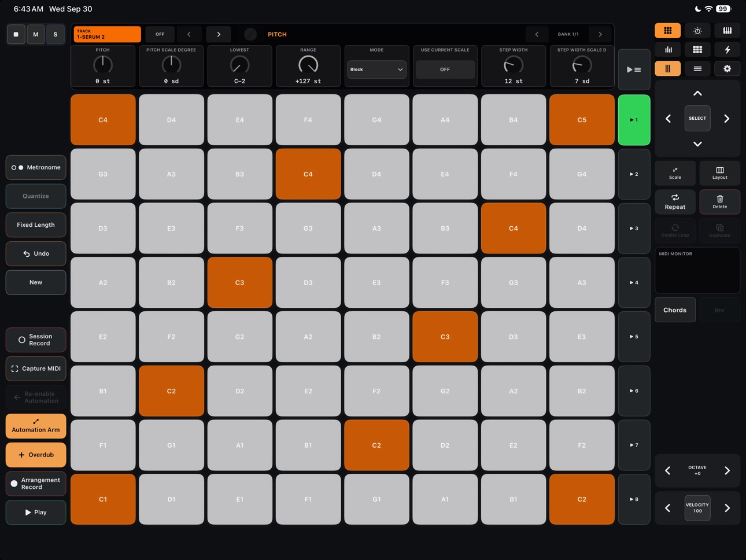The width and height of the screenshot is (746, 560).
Task: Open the device knob control view
Action: (697, 31)
